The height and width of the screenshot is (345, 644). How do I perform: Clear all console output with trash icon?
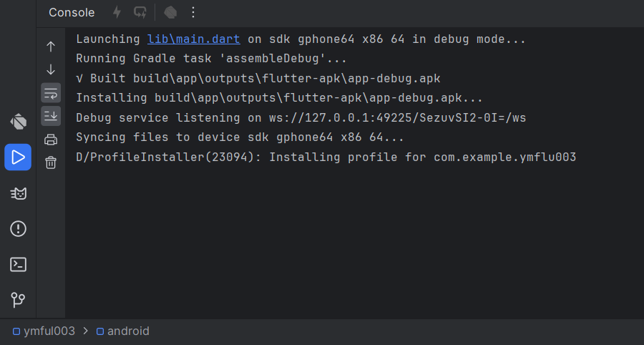pyautogui.click(x=51, y=162)
